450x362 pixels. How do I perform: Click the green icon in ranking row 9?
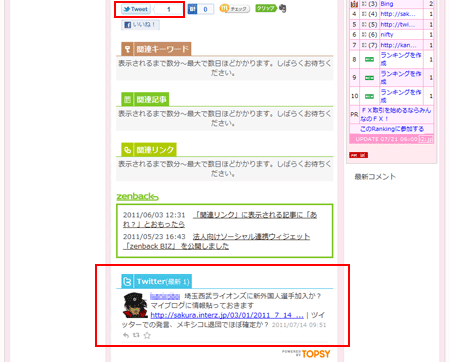pyautogui.click(x=369, y=78)
